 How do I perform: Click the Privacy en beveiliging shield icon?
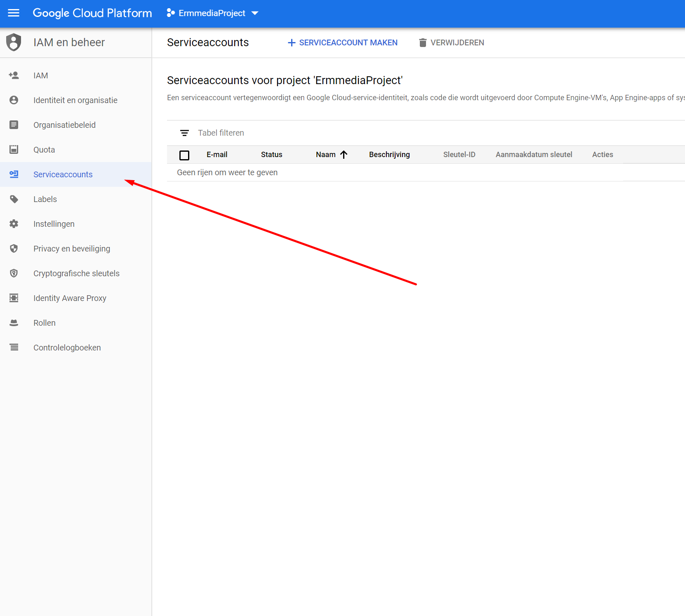coord(14,249)
